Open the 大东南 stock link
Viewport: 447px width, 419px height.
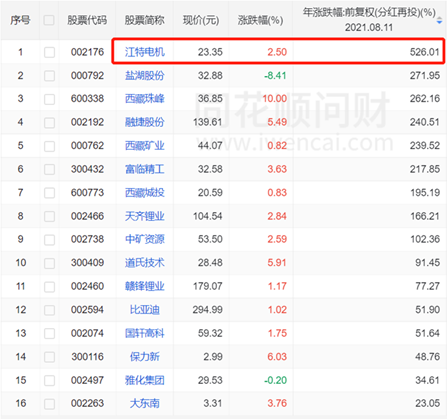pyautogui.click(x=145, y=403)
